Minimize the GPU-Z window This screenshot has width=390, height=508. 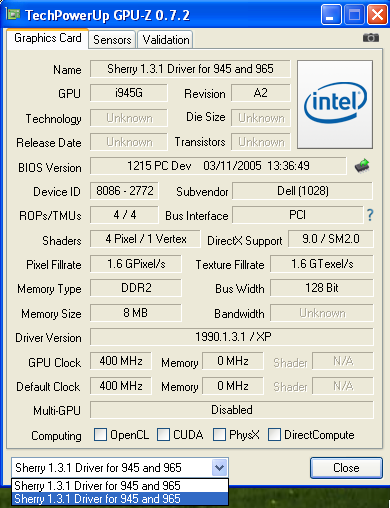pos(331,15)
